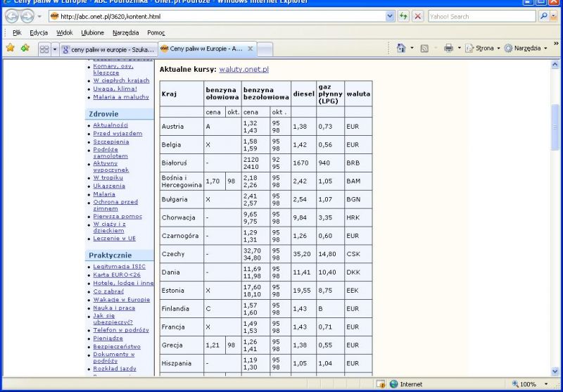This screenshot has width=563, height=392.
Task: Open the 'Podróże samolotem' link
Action: point(110,153)
